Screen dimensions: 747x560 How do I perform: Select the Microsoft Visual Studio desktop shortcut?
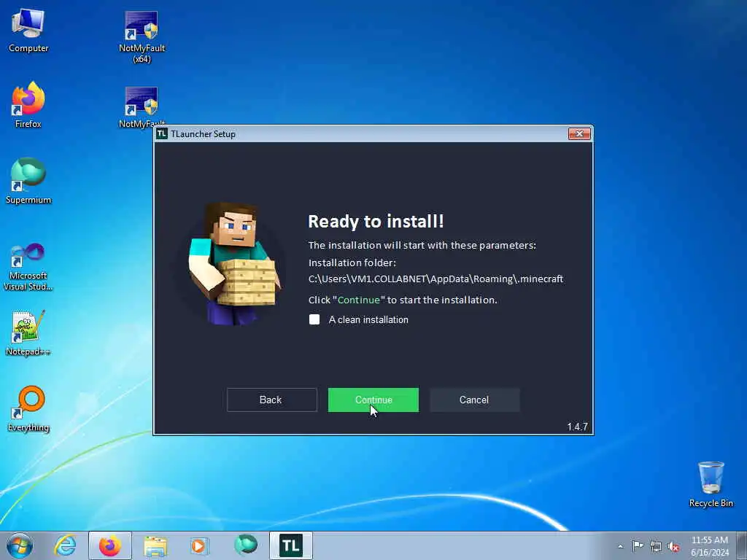[28, 267]
